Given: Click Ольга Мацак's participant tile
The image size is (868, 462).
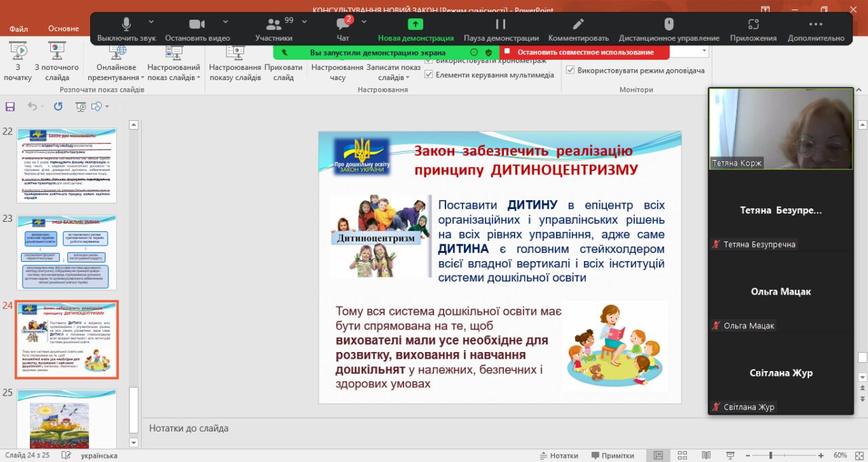Looking at the screenshot, I should (x=781, y=292).
